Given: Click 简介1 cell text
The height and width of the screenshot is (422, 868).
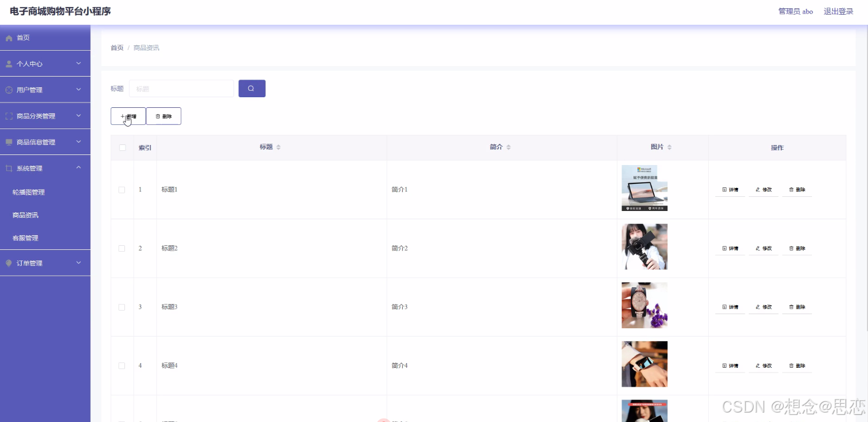Looking at the screenshot, I should 399,190.
